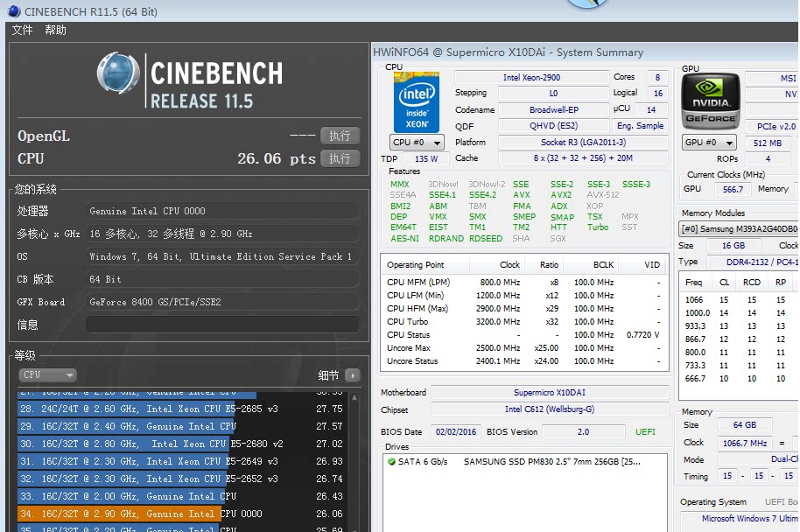This screenshot has width=800, height=532.
Task: Click the Uncore Max row
Action: click(x=524, y=348)
